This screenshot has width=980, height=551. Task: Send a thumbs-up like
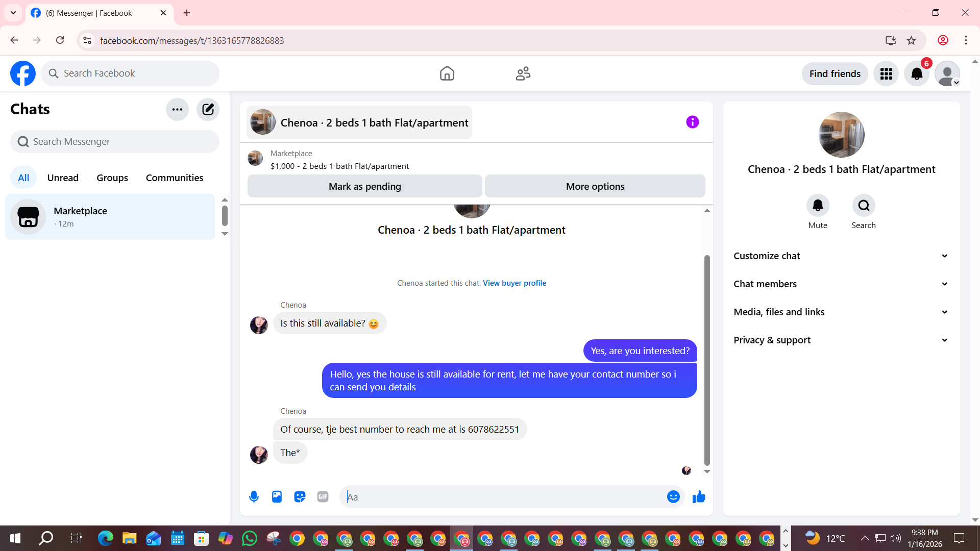pos(699,496)
